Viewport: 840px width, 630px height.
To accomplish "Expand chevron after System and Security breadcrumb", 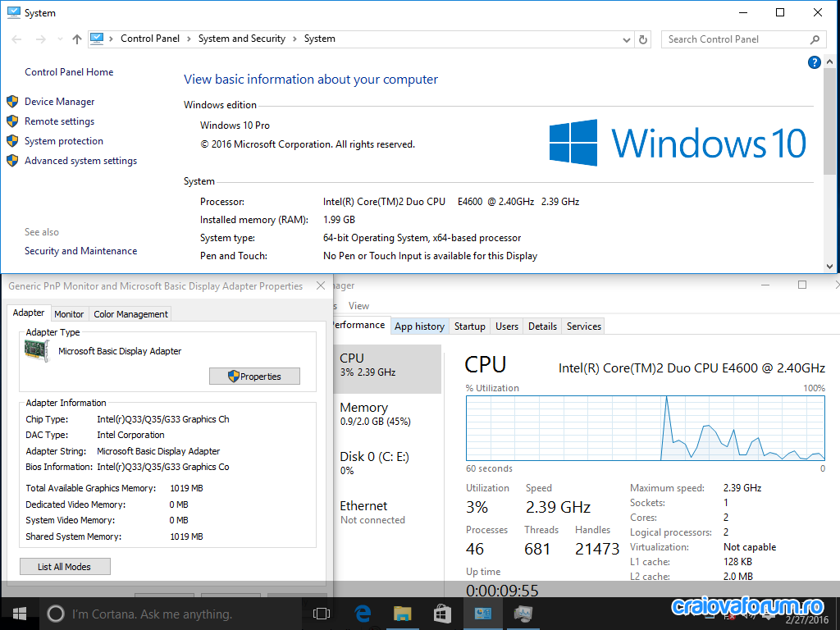I will (x=294, y=39).
